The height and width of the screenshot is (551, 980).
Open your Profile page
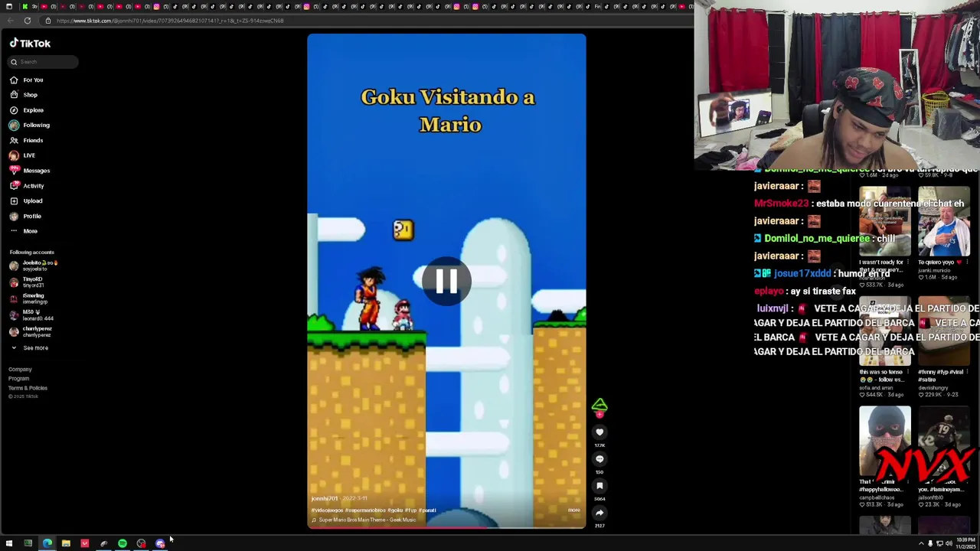pos(25,216)
